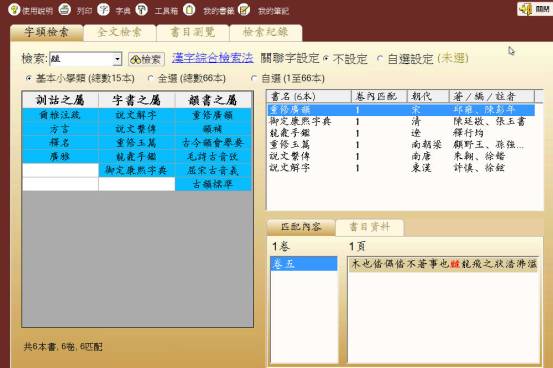Open 我的筆記 notes icon
The width and height of the screenshot is (553, 368).
[244, 10]
